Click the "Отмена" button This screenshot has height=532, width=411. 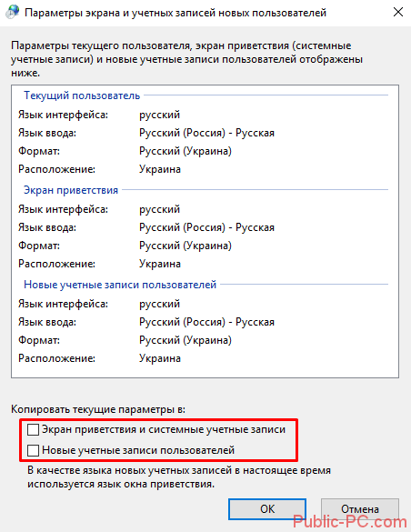point(359,509)
